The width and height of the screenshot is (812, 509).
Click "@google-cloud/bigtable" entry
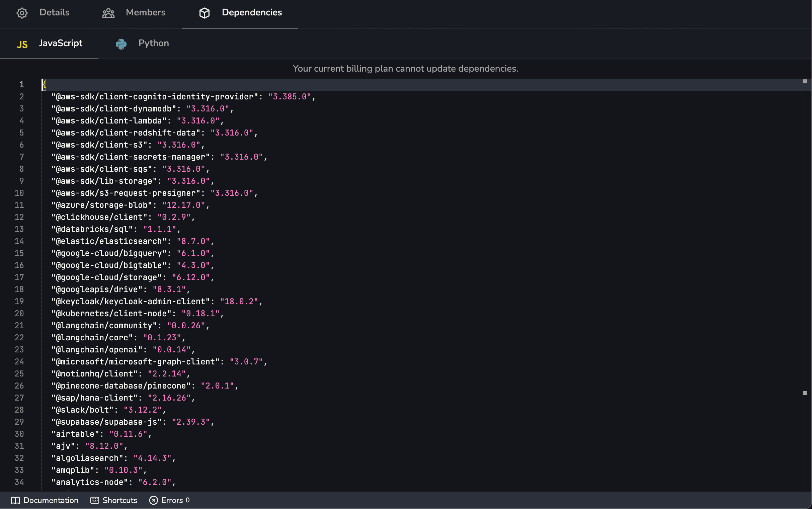(133, 266)
